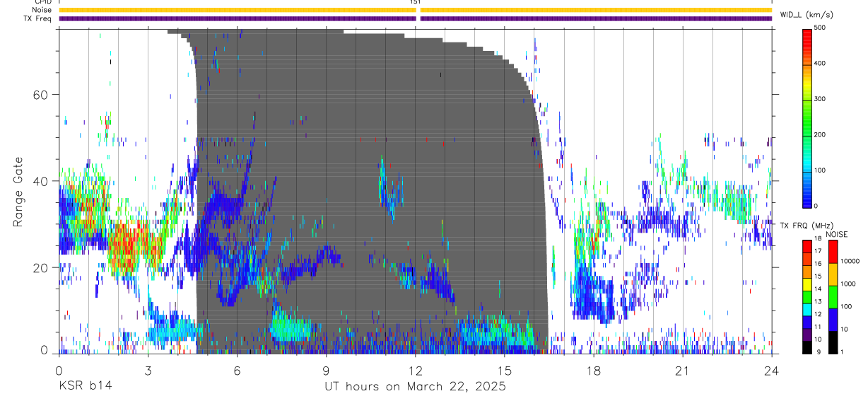The height and width of the screenshot is (401, 868).
Task: Click the '10000' tick on NOISE legend
Action: tap(850, 261)
